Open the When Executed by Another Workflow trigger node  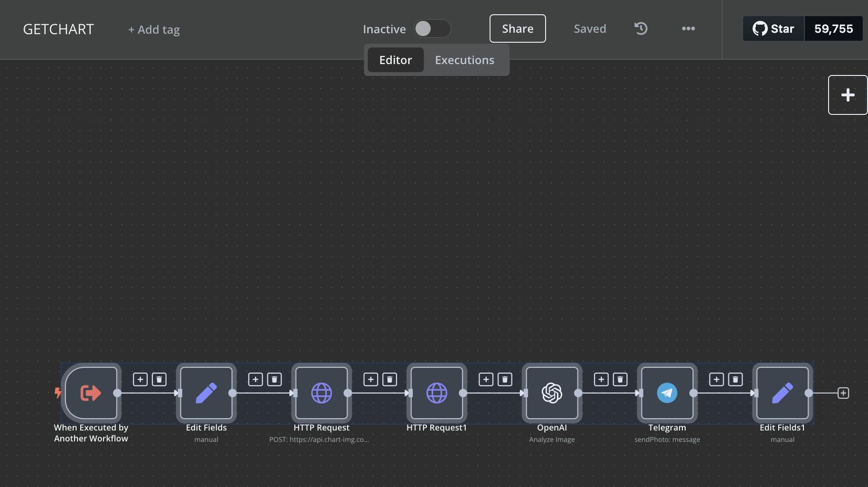tap(91, 393)
